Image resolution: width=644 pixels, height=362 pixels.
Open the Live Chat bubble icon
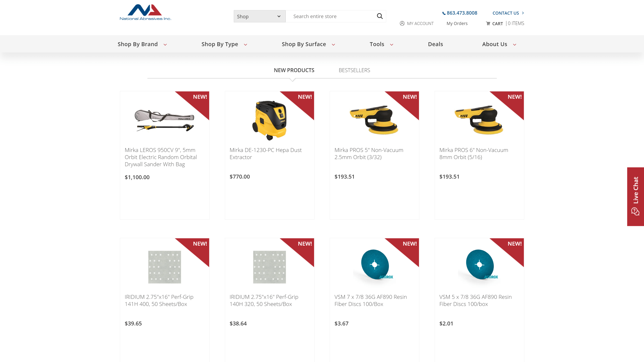(635, 211)
